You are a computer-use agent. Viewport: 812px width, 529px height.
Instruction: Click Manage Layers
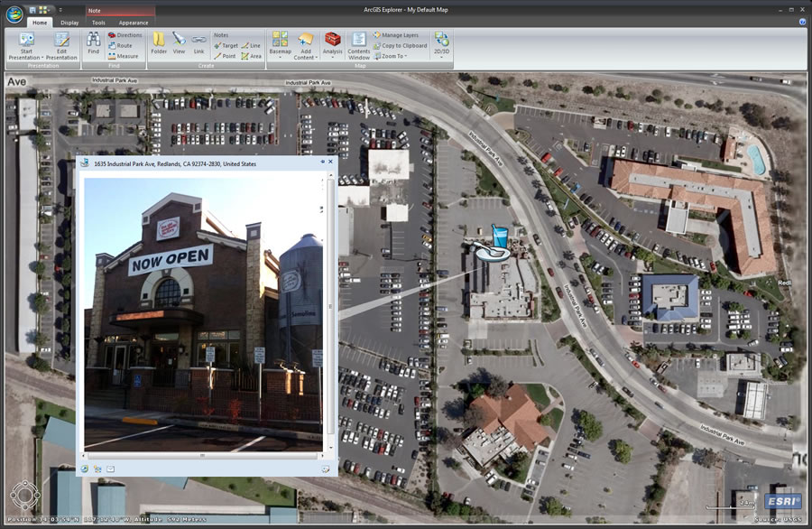pyautogui.click(x=396, y=35)
